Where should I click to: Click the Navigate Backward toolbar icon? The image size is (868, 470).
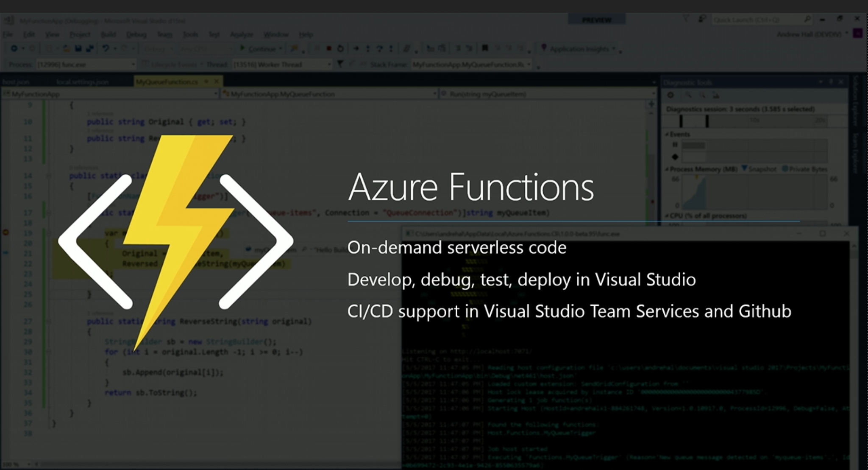[x=14, y=49]
